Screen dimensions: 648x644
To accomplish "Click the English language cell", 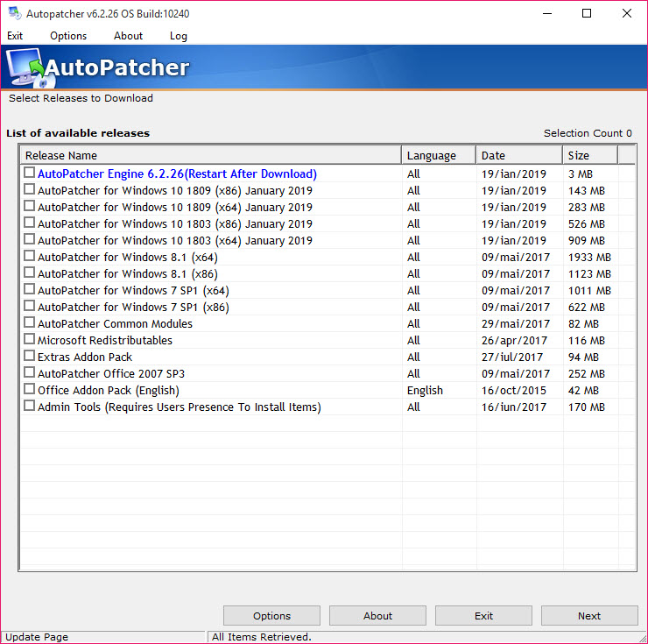I will point(425,391).
